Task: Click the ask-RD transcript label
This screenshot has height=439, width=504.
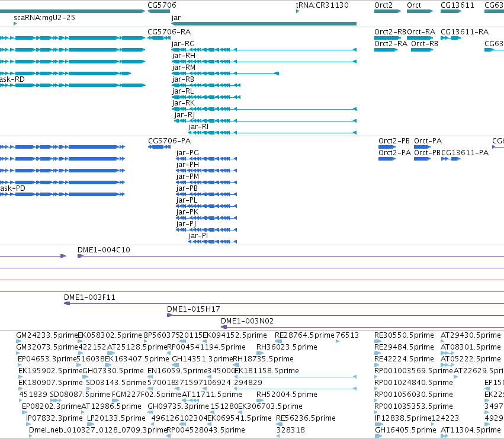Action: [12, 79]
